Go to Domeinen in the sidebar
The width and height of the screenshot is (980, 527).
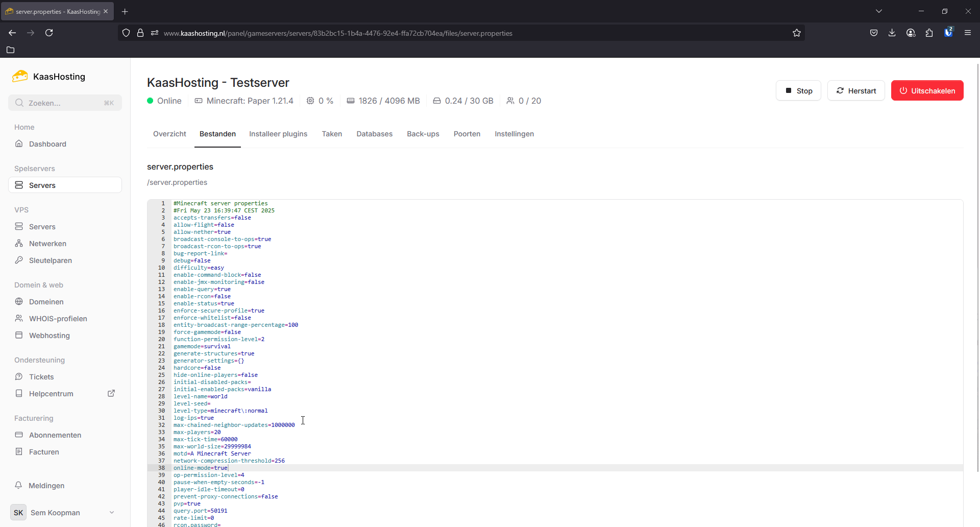point(46,302)
